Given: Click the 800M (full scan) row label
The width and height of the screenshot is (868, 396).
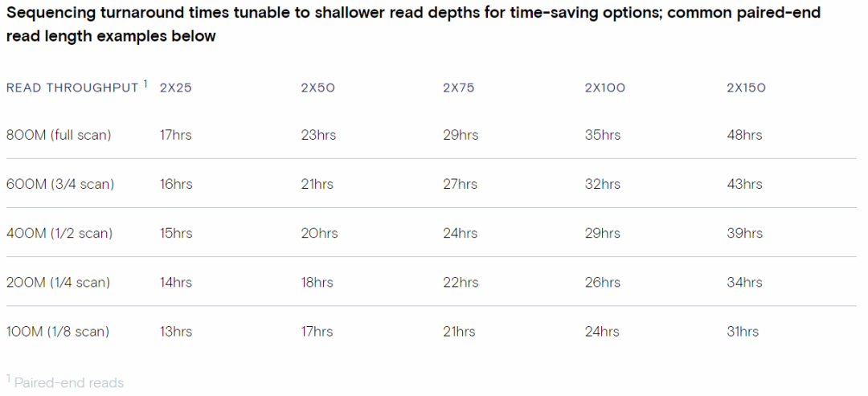Looking at the screenshot, I should click(x=59, y=135).
